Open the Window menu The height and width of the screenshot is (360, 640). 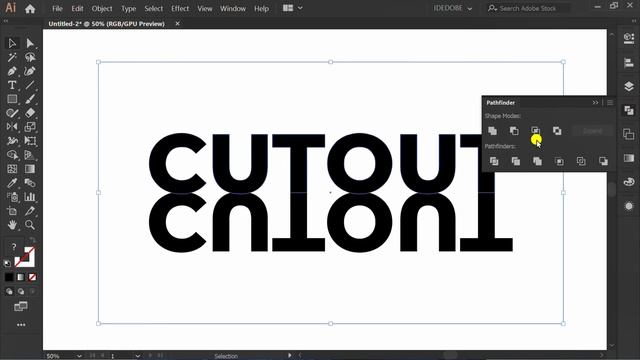pyautogui.click(x=233, y=9)
